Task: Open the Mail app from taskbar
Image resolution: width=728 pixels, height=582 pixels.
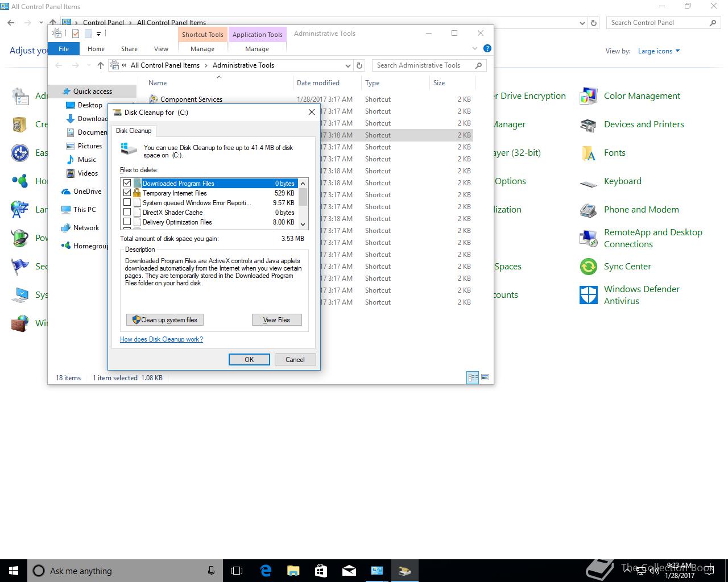Action: click(349, 571)
